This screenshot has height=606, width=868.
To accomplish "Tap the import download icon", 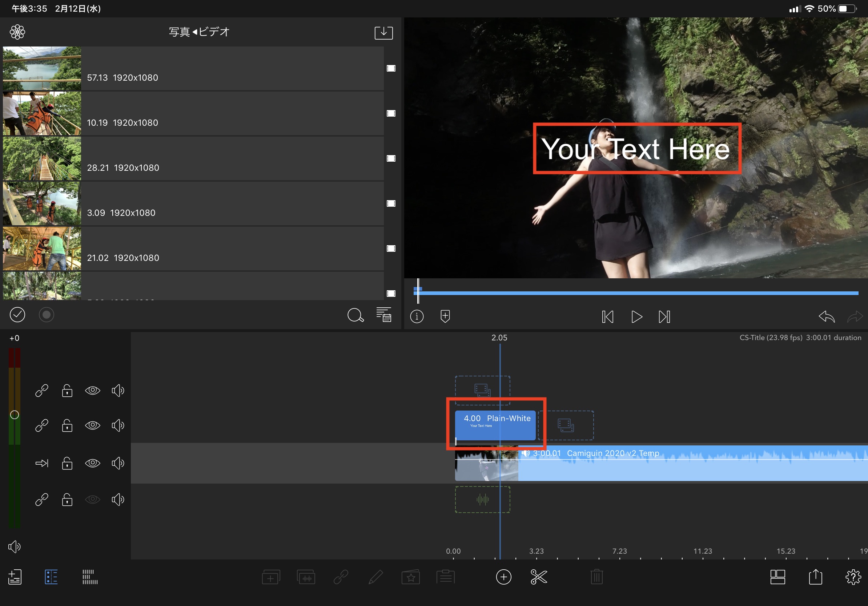I will [x=383, y=32].
